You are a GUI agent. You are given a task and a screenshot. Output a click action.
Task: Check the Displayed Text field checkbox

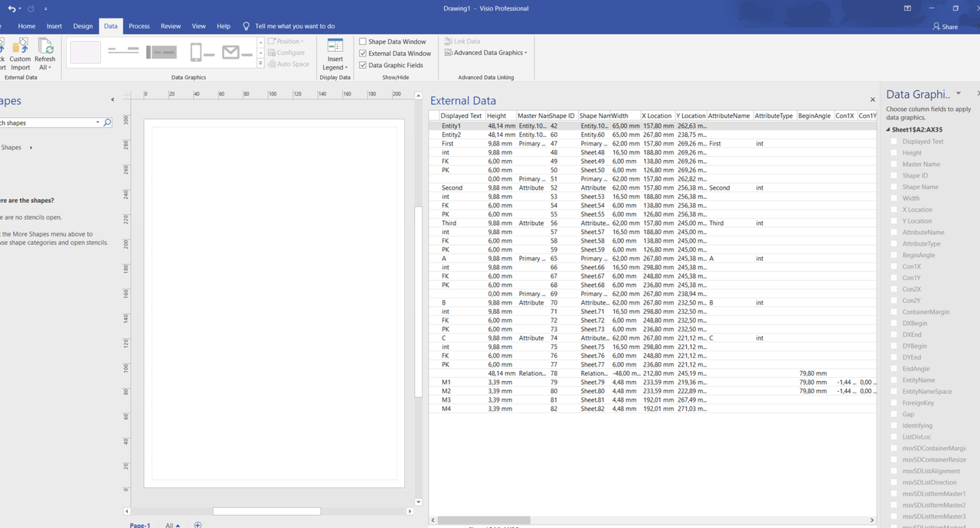click(893, 142)
